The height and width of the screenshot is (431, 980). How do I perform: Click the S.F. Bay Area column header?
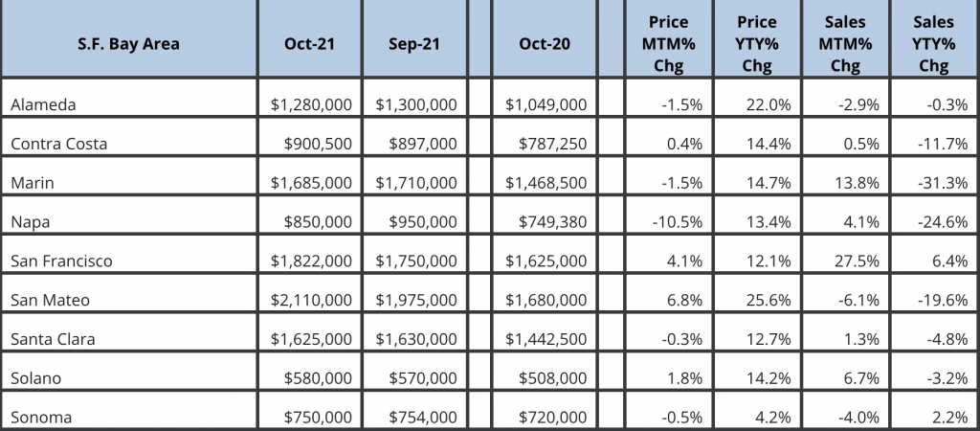(x=130, y=43)
